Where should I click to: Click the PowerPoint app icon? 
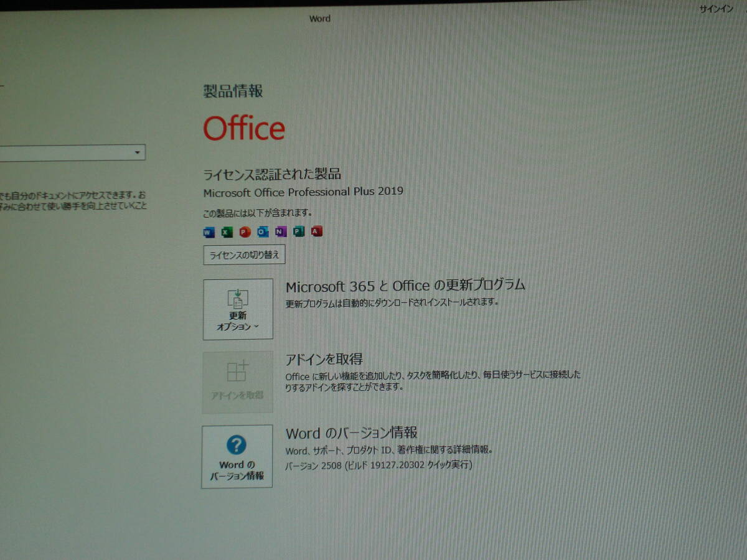245,232
